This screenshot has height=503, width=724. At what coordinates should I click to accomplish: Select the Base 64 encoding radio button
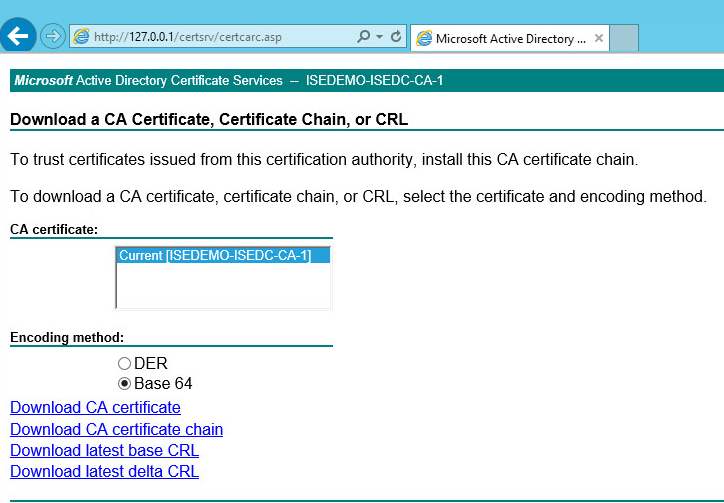(124, 383)
